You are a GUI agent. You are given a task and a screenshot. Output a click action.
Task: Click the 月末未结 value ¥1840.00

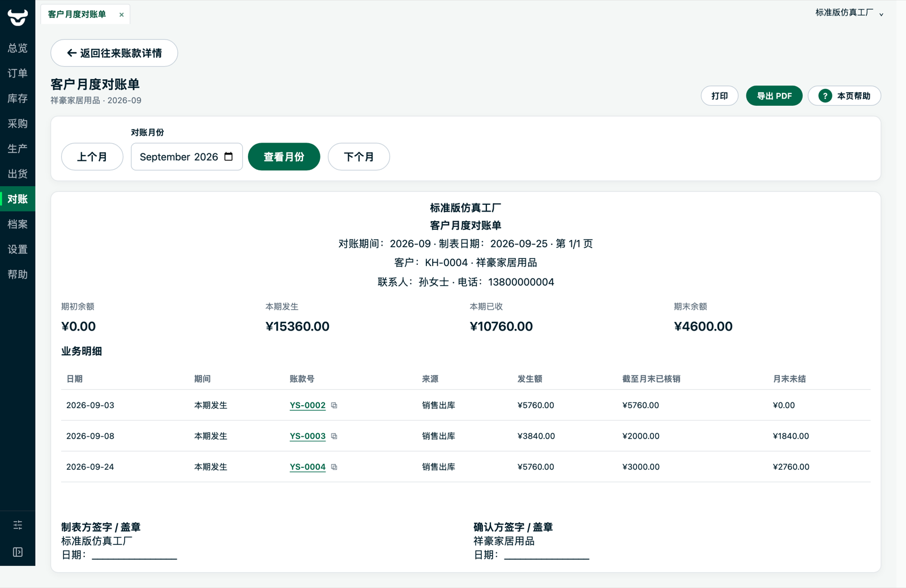tap(790, 436)
